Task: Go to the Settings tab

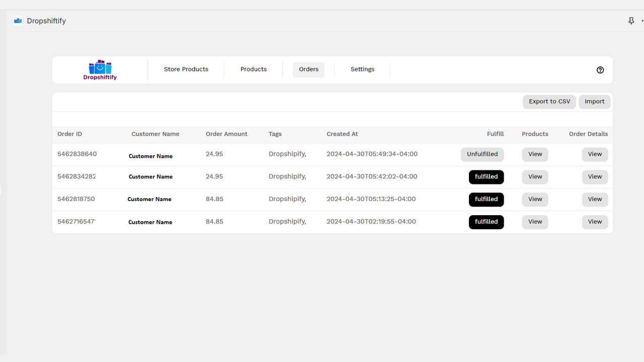Action: [x=363, y=69]
